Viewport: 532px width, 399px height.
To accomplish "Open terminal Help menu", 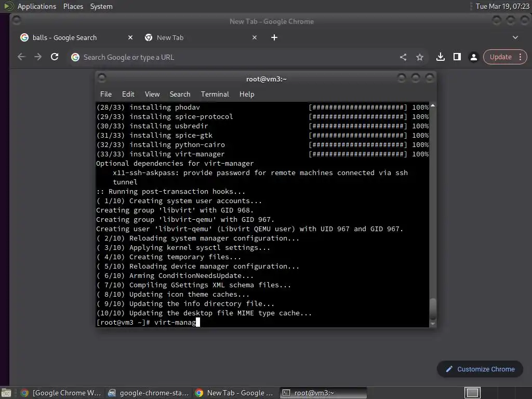I will tap(247, 95).
